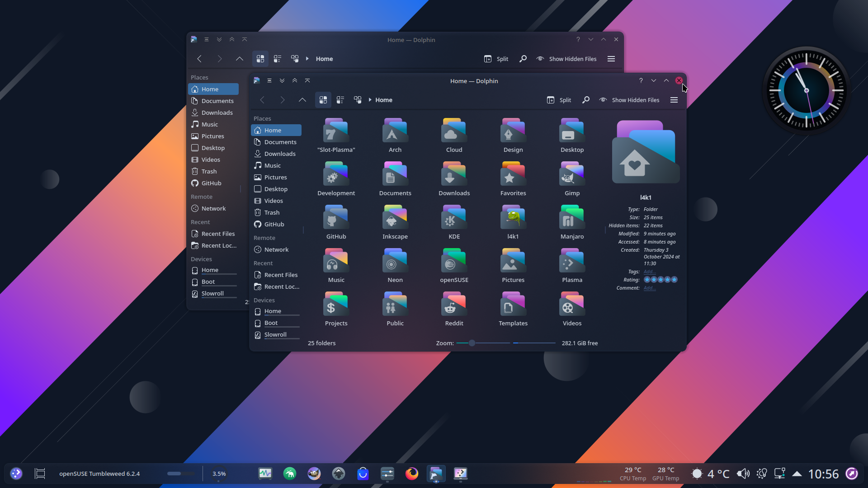Open the Projects folder
868x488 pixels.
[336, 309]
